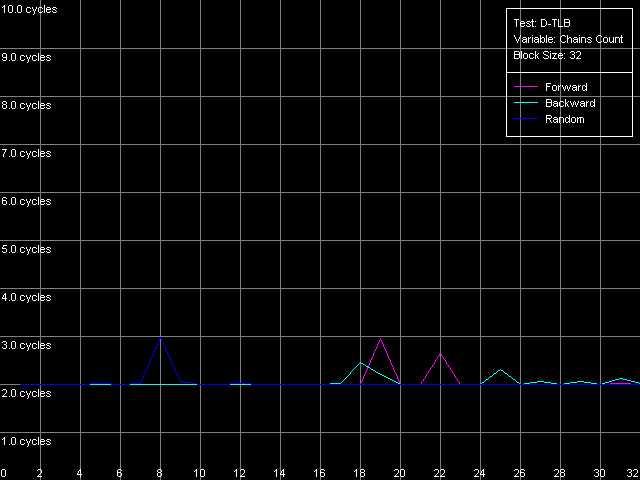Click the '2.0 cycles' y-axis label
Screen dimensions: 640x480
[x=27, y=393]
